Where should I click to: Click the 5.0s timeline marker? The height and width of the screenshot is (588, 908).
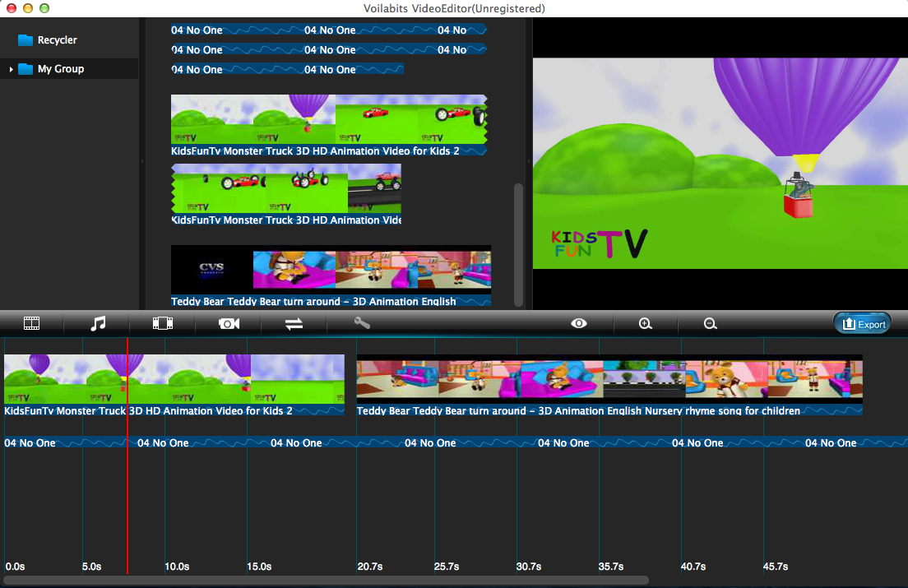pos(91,567)
